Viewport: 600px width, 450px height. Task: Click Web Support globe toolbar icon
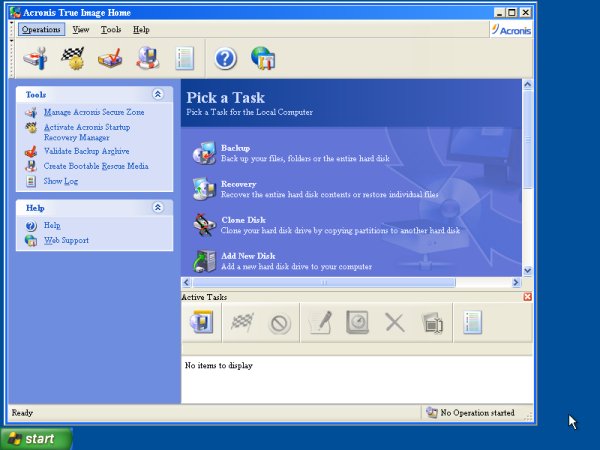(x=263, y=59)
